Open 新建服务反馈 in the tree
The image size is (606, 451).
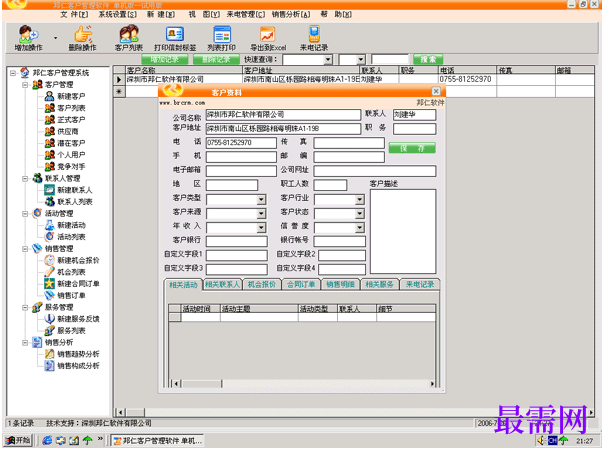[78, 319]
